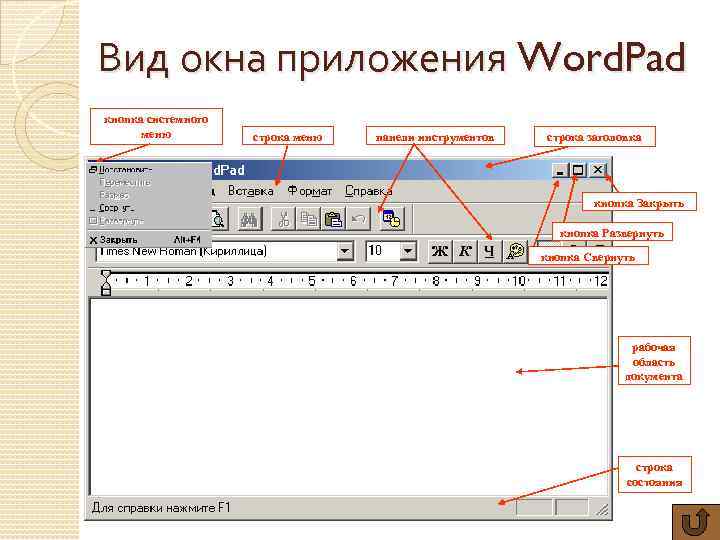Screen dimensions: 720x540
Task: Open the text color palette icon
Action: (515, 251)
